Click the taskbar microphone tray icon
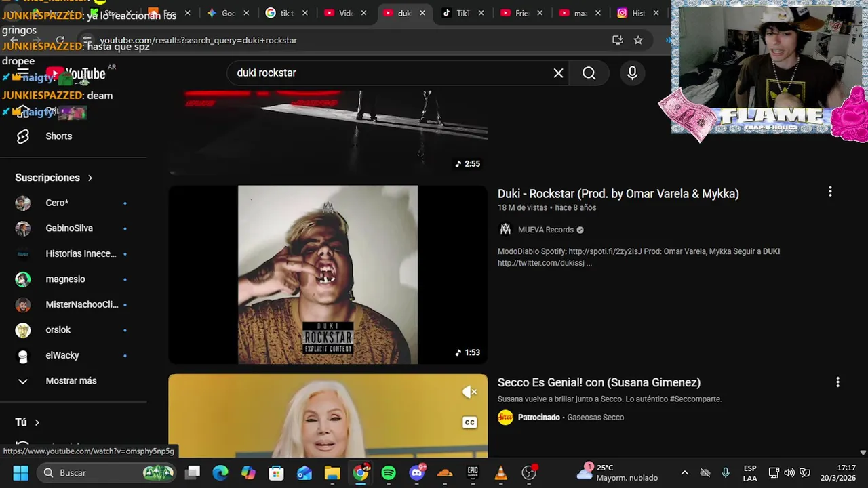Screen dimensions: 868x488 (x=726, y=472)
